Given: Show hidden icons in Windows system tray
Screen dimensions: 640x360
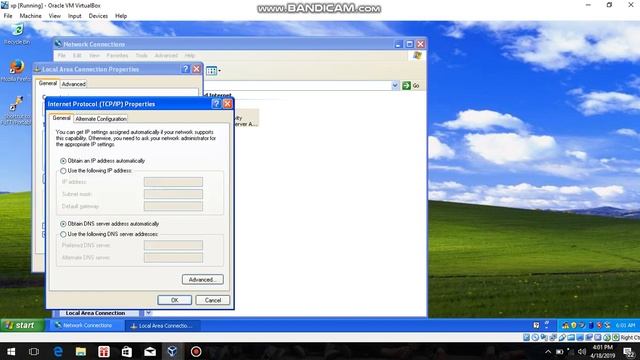Looking at the screenshot, I should point(548,352).
